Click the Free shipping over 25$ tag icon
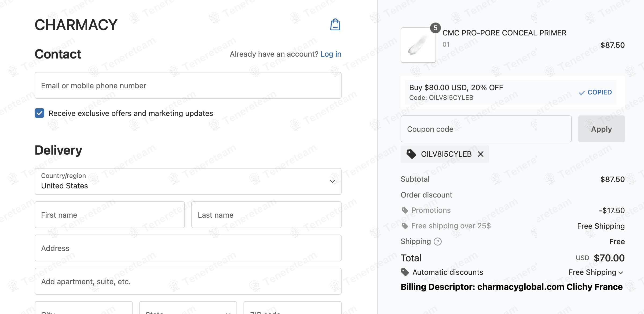 point(405,226)
